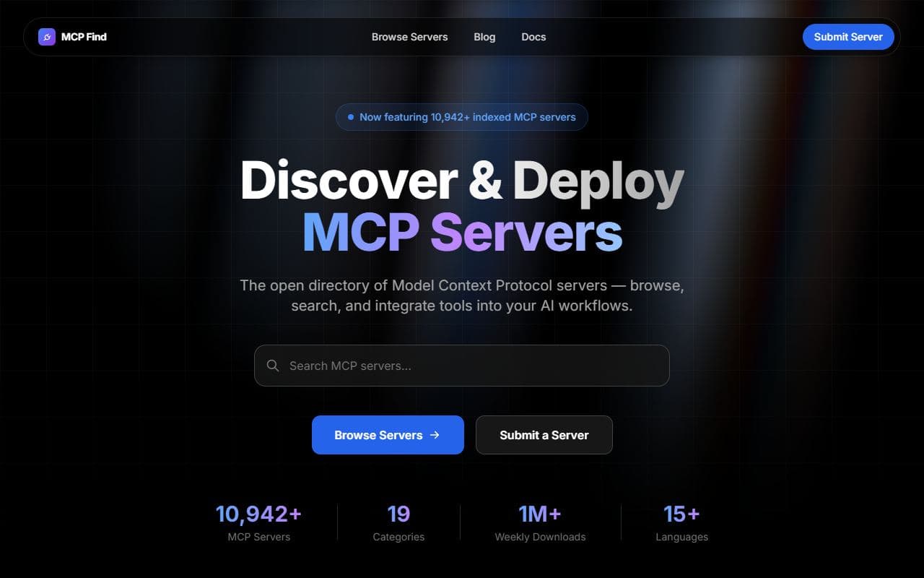This screenshot has width=924, height=578.
Task: Click the blue Browse Servers hero button
Action: (x=388, y=435)
